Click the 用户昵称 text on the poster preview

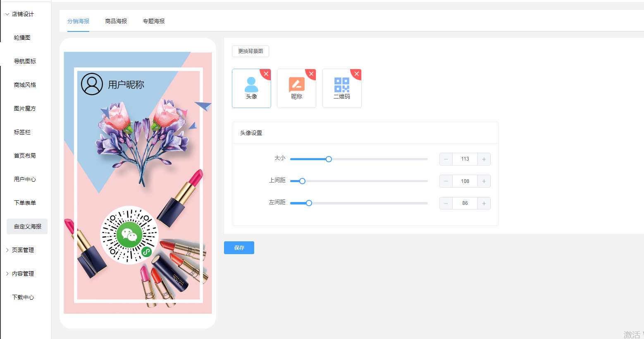(x=126, y=84)
